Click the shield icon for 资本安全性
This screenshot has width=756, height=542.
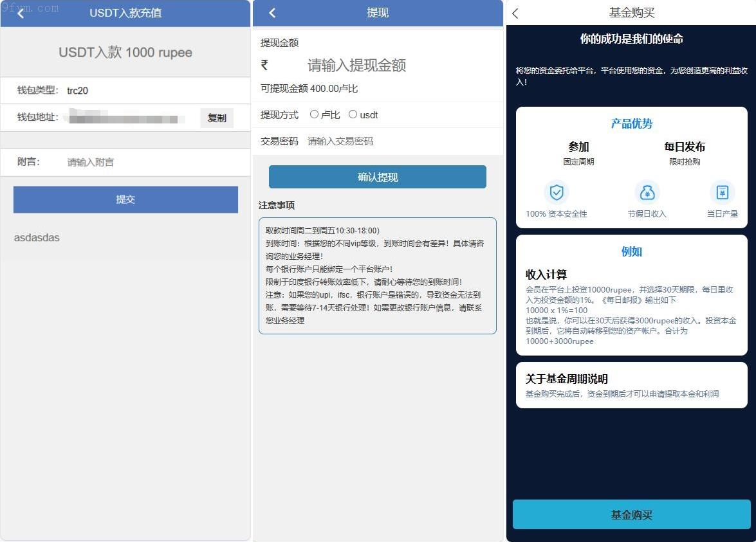tap(556, 192)
